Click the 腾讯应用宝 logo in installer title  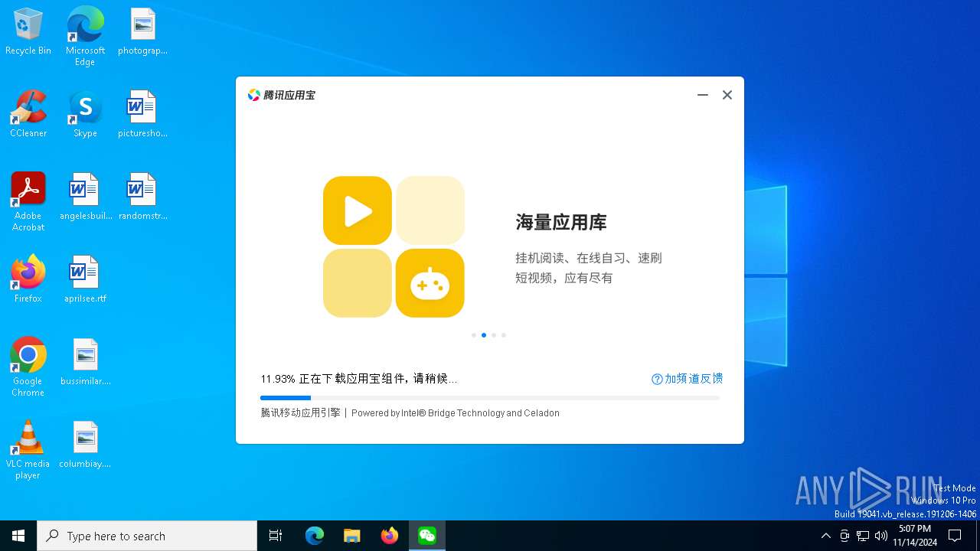click(x=281, y=95)
